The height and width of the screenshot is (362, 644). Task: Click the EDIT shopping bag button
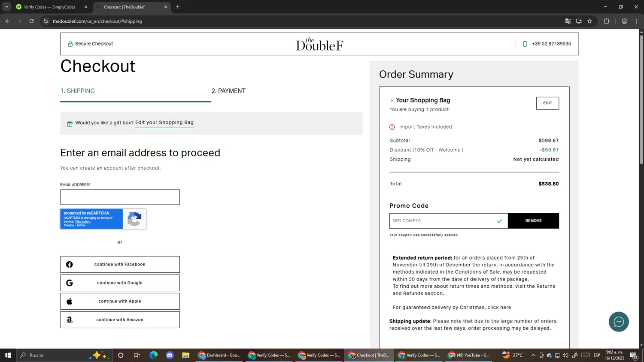[x=547, y=103]
